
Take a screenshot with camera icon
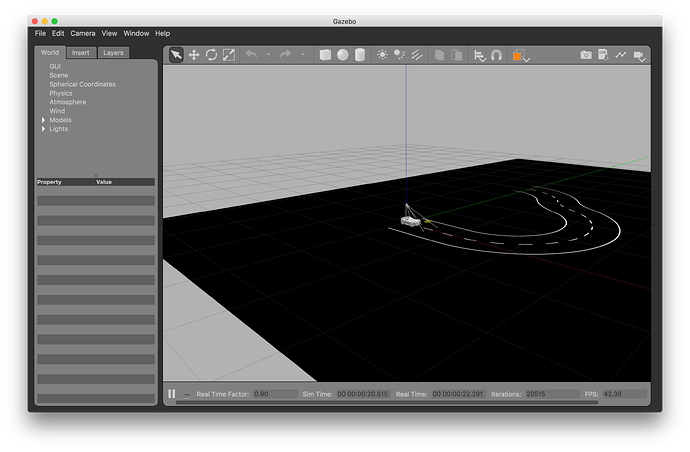pyautogui.click(x=586, y=55)
